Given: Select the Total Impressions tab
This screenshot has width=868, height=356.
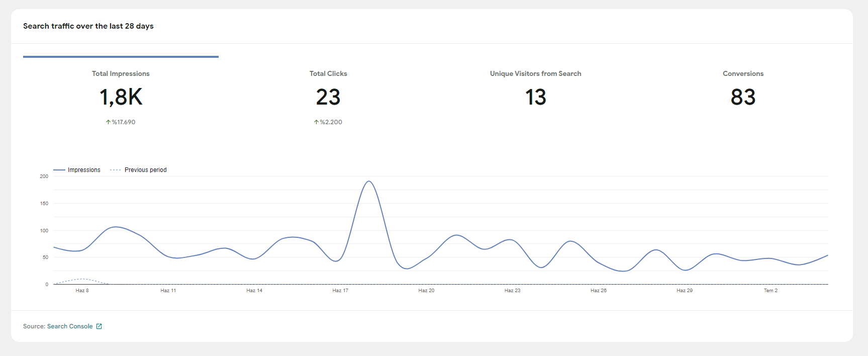Looking at the screenshot, I should coord(121,91).
